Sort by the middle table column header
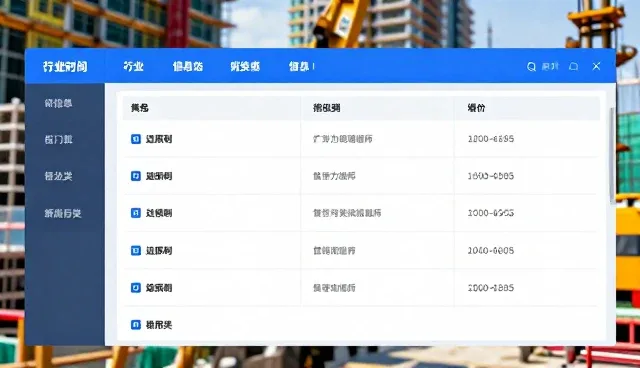This screenshot has width=640, height=368. (327, 108)
